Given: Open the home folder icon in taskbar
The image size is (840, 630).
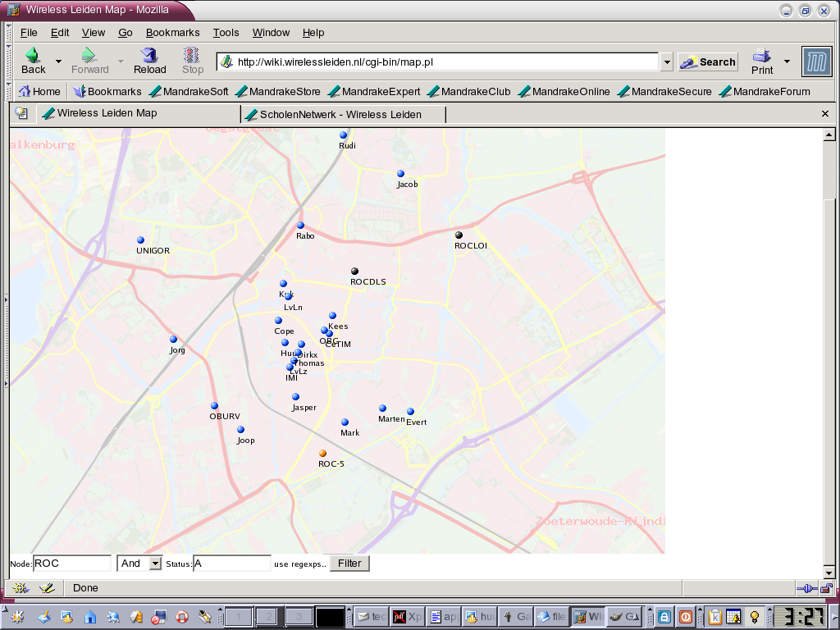Looking at the screenshot, I should 90,617.
